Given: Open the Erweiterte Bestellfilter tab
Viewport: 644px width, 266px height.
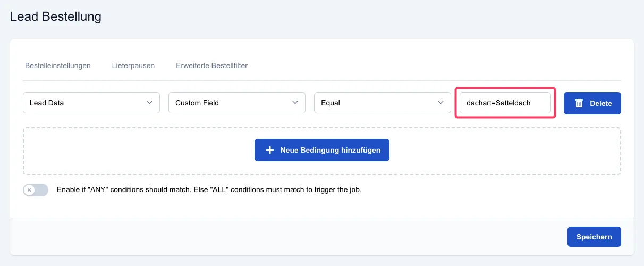Looking at the screenshot, I should [211, 65].
